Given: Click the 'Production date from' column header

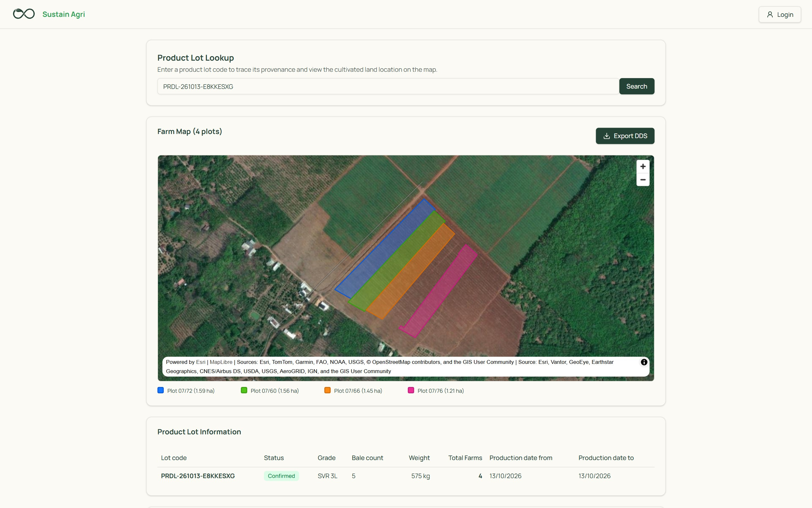Looking at the screenshot, I should click(x=521, y=458).
